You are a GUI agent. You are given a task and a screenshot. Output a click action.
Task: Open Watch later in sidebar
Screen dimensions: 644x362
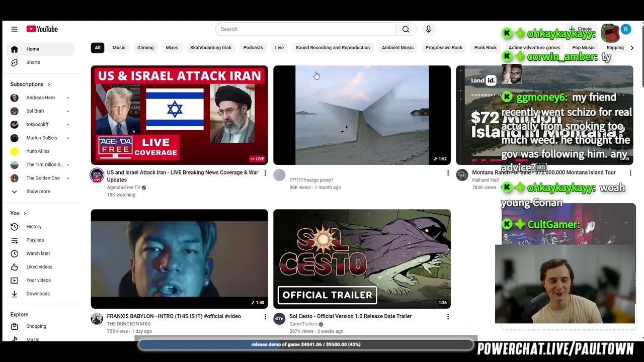(41, 253)
